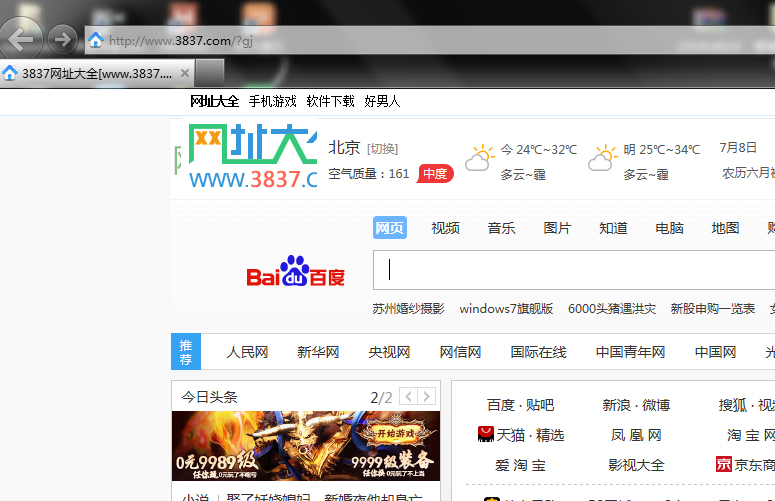Focus the Baidu search input box
775x501 pixels.
point(574,270)
